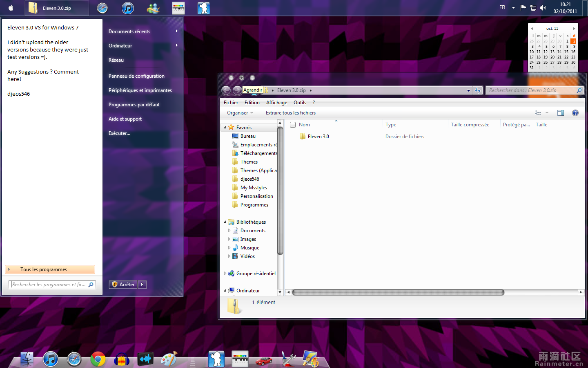Tick the select-all checkbox beside Nom

[x=293, y=125]
